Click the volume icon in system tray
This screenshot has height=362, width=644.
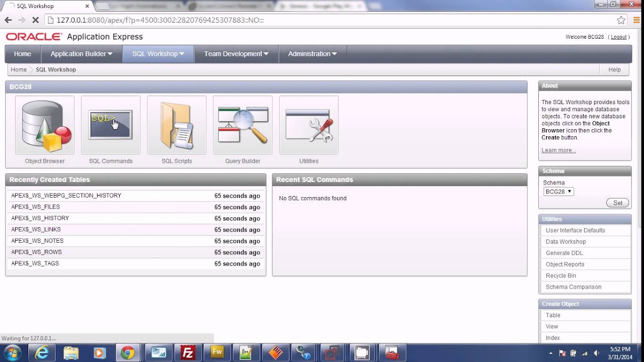pyautogui.click(x=597, y=353)
